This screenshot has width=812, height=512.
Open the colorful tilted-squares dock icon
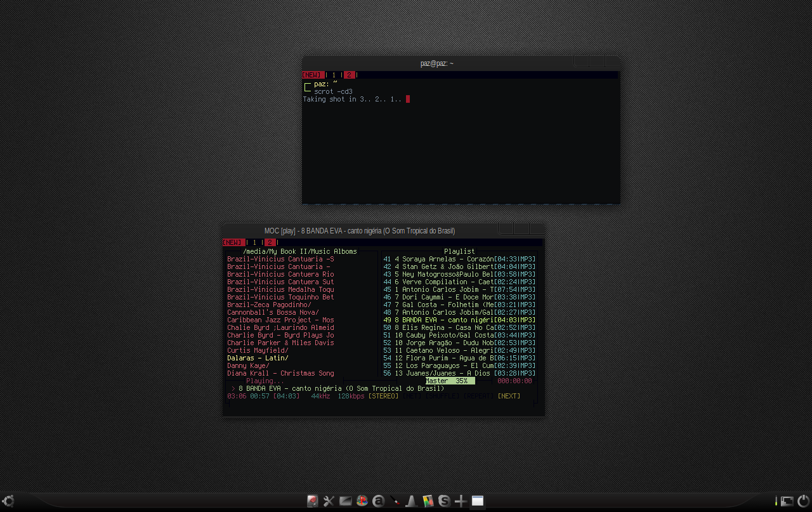(x=428, y=501)
